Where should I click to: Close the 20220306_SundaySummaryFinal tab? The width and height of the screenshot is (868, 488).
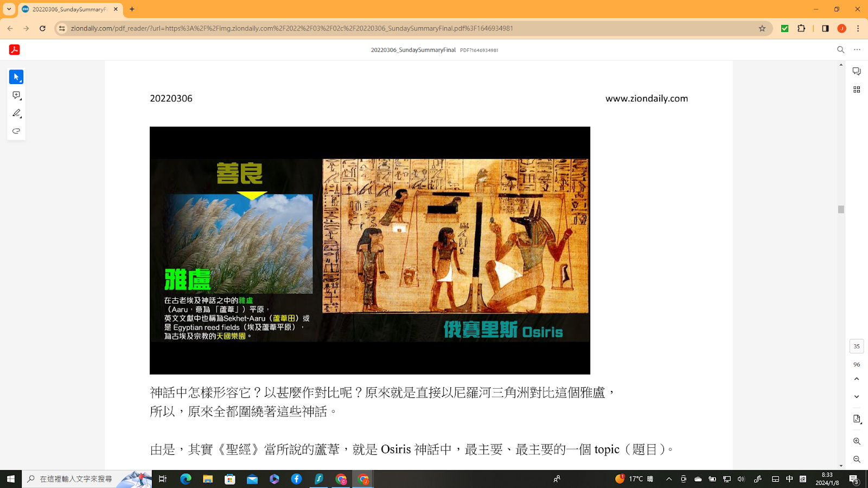coord(116,9)
